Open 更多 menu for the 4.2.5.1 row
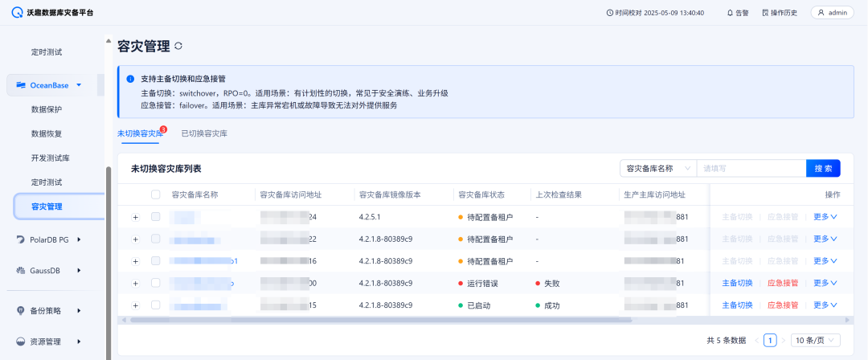 [825, 216]
